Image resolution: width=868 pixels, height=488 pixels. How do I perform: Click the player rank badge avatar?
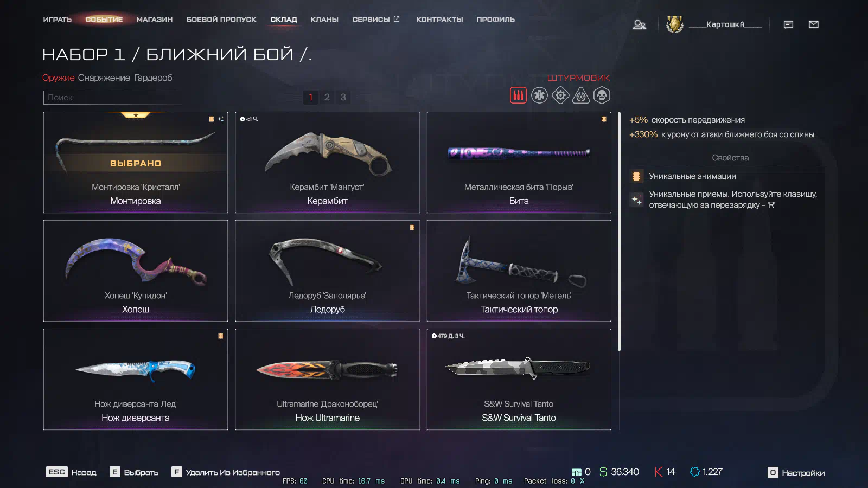pyautogui.click(x=674, y=24)
